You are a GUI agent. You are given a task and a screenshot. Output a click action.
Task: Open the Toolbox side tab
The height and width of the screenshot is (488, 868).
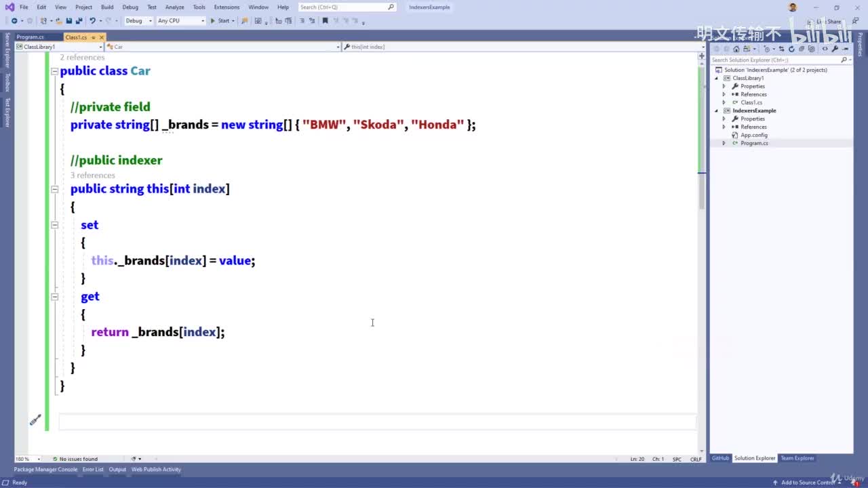point(7,83)
